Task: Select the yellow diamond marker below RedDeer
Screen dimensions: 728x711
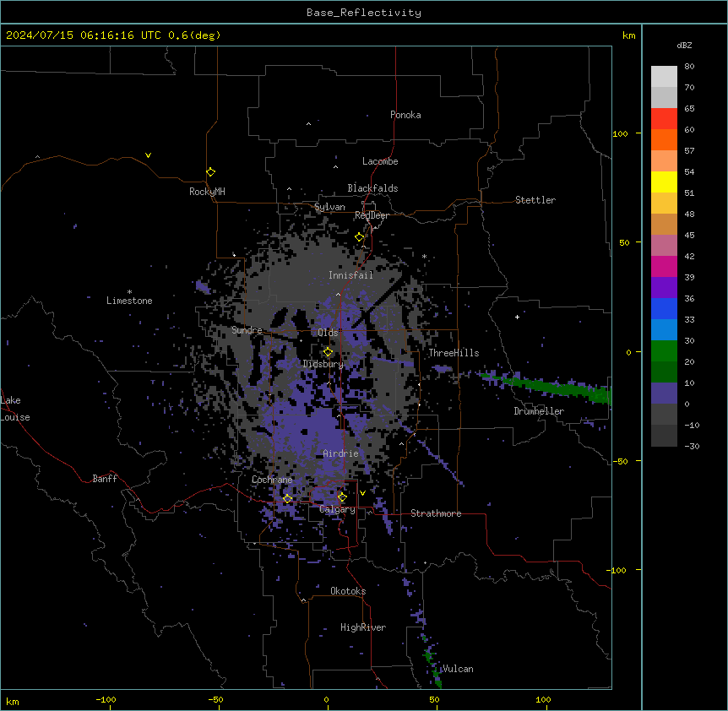Action: 360,237
